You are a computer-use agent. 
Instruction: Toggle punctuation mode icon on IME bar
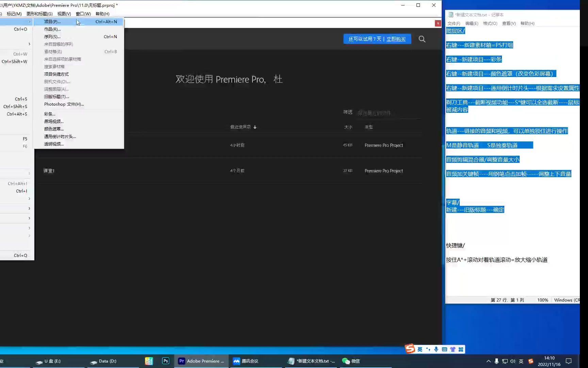(428, 349)
